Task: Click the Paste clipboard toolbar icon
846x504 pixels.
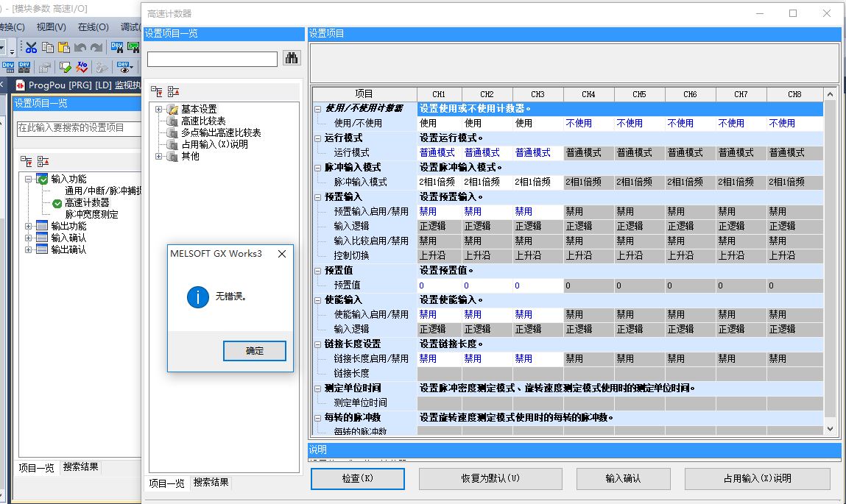Action: tap(63, 47)
